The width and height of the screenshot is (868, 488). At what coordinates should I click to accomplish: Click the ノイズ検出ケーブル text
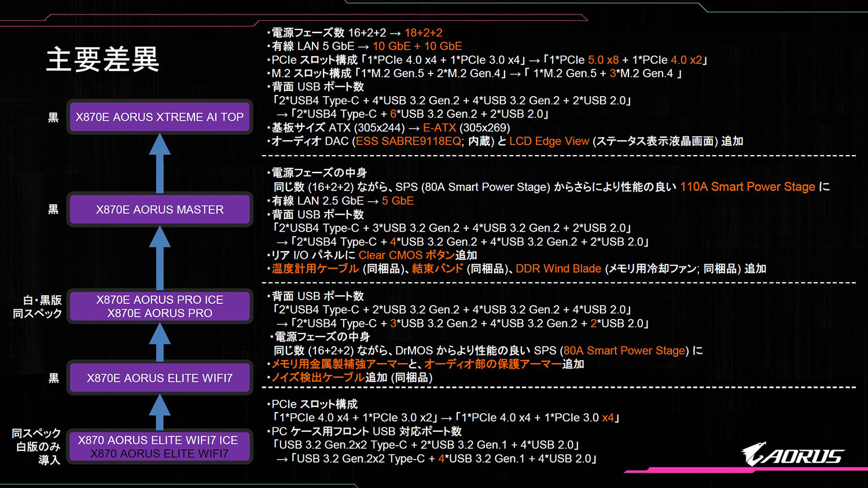click(318, 377)
